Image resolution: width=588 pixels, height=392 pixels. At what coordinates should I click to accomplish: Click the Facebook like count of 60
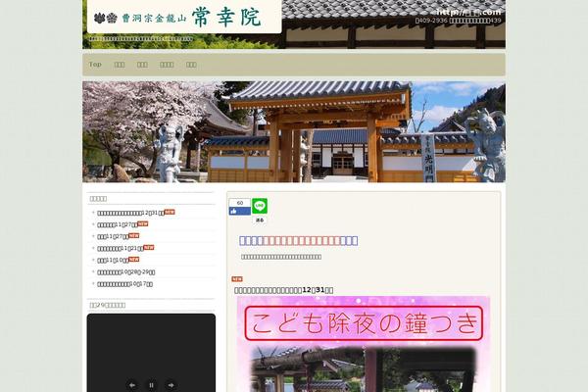(x=240, y=203)
